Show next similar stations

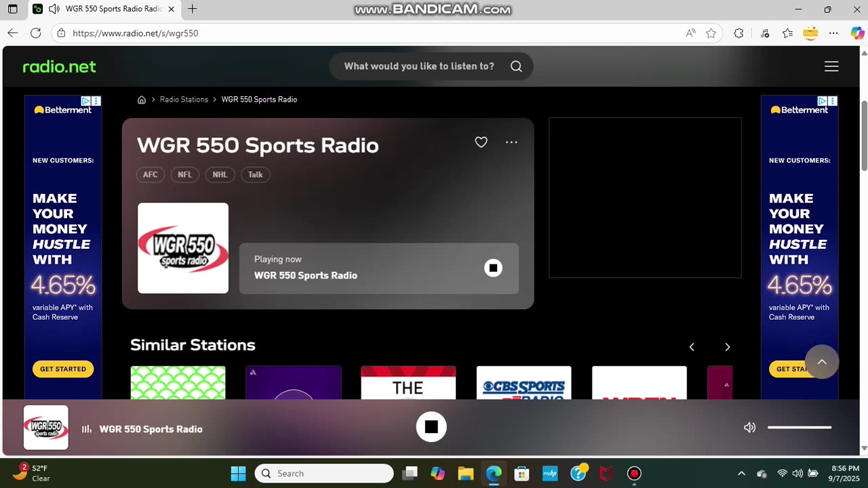(727, 347)
